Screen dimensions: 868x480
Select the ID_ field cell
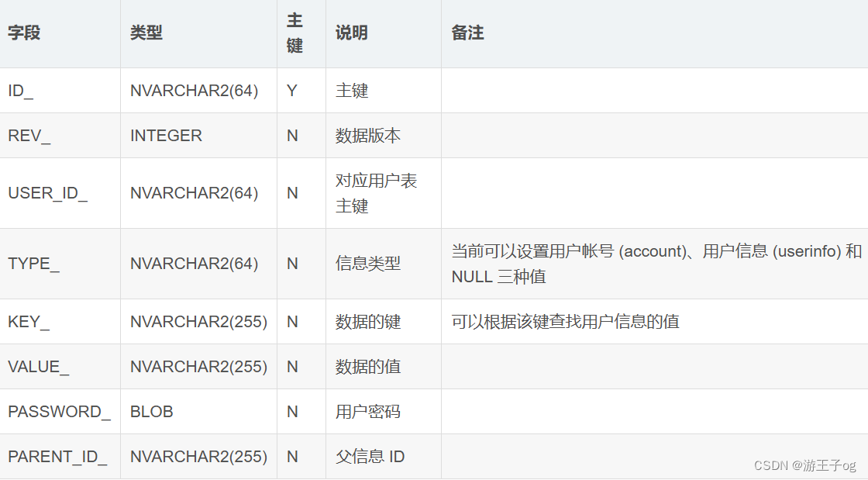19,91
